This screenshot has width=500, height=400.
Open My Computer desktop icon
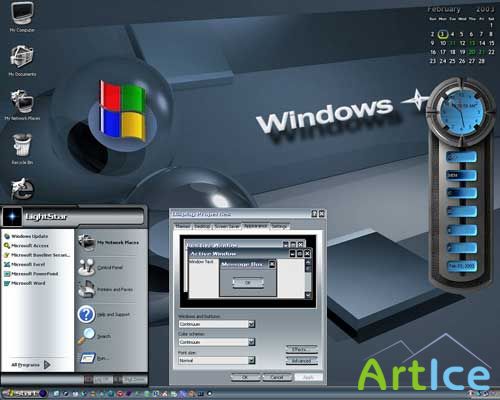point(22,17)
